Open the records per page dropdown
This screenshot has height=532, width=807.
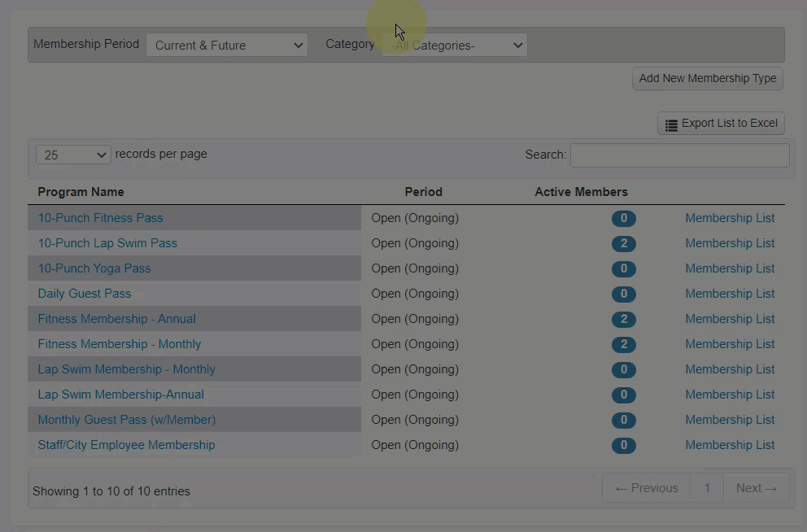coord(73,155)
